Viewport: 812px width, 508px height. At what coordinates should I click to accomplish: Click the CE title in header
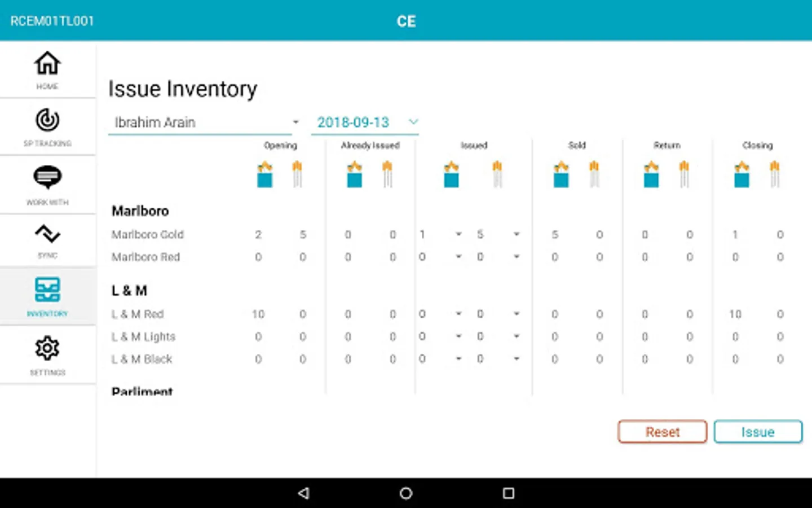click(406, 21)
